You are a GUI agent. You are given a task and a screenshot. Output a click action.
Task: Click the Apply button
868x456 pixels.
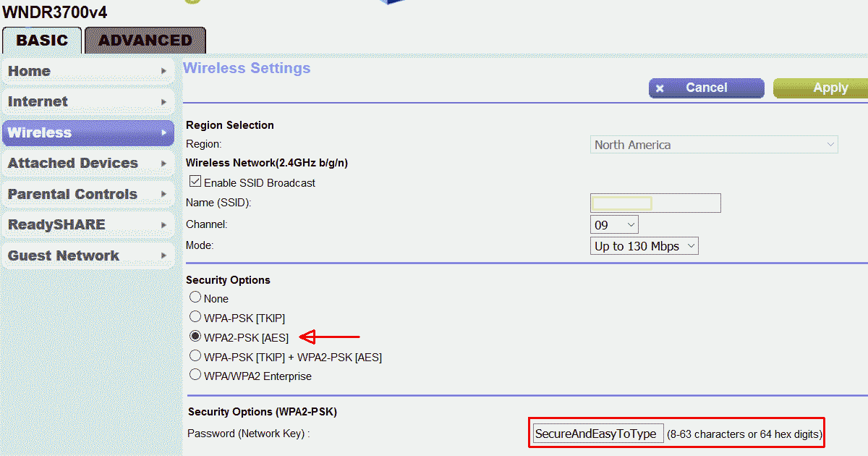coord(821,88)
